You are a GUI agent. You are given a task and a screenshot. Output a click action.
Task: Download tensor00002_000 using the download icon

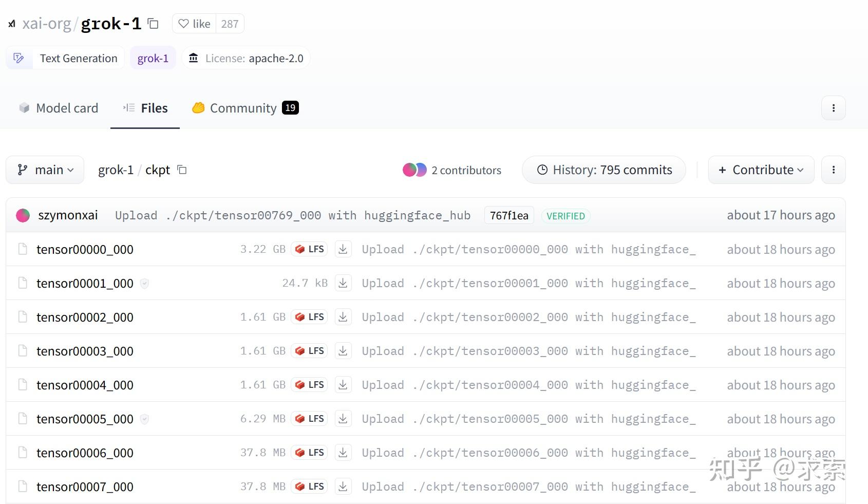click(343, 317)
